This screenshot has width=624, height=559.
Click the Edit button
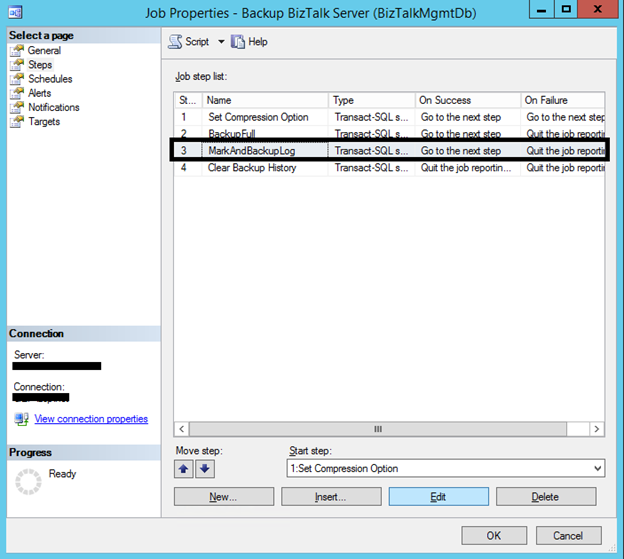click(439, 497)
